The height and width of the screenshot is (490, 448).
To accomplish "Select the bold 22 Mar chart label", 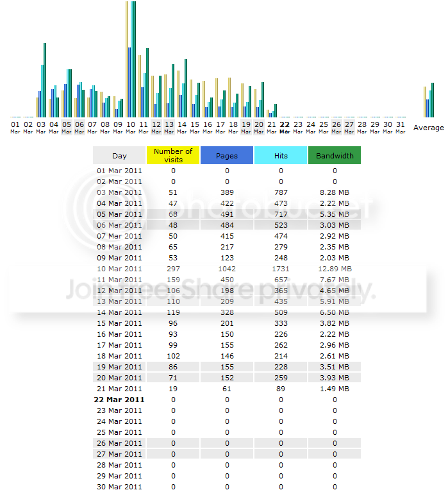I will click(x=285, y=128).
